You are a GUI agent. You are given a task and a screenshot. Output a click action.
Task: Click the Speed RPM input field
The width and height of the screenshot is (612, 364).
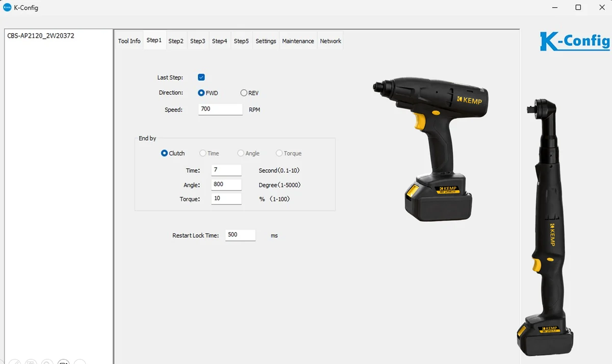pos(220,109)
